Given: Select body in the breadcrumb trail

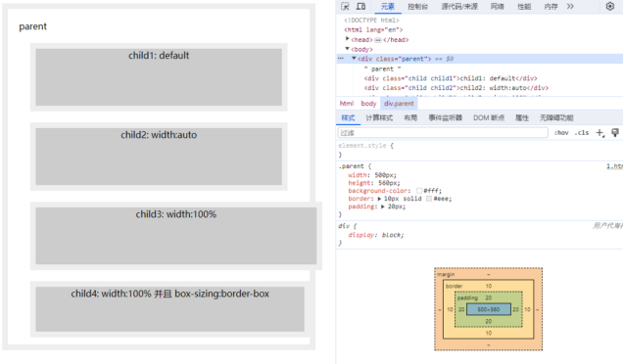Looking at the screenshot, I should tap(368, 104).
